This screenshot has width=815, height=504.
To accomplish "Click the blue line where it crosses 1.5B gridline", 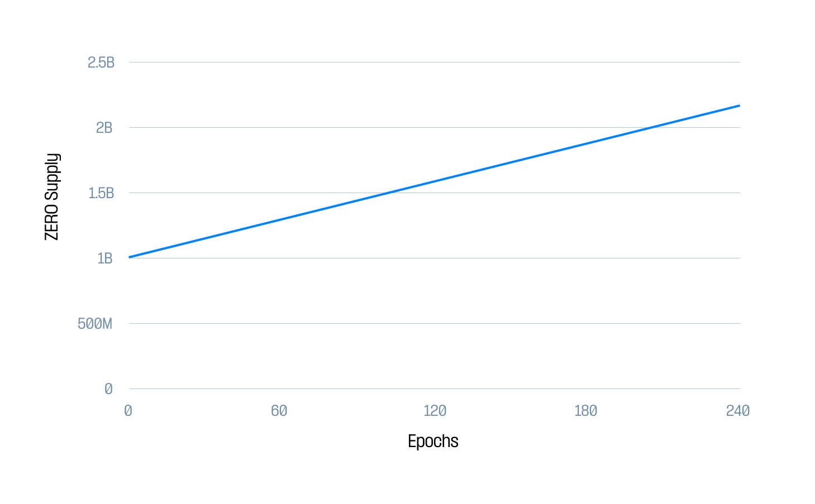I will click(389, 193).
